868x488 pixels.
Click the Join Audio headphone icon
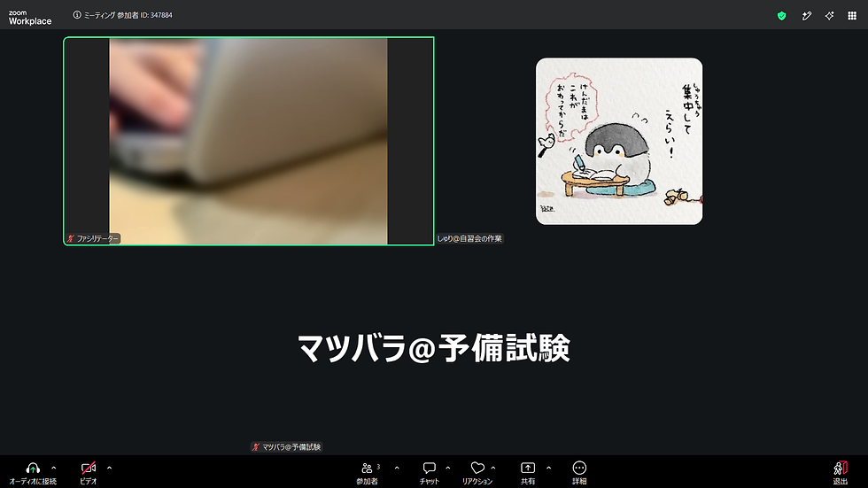coord(33,469)
